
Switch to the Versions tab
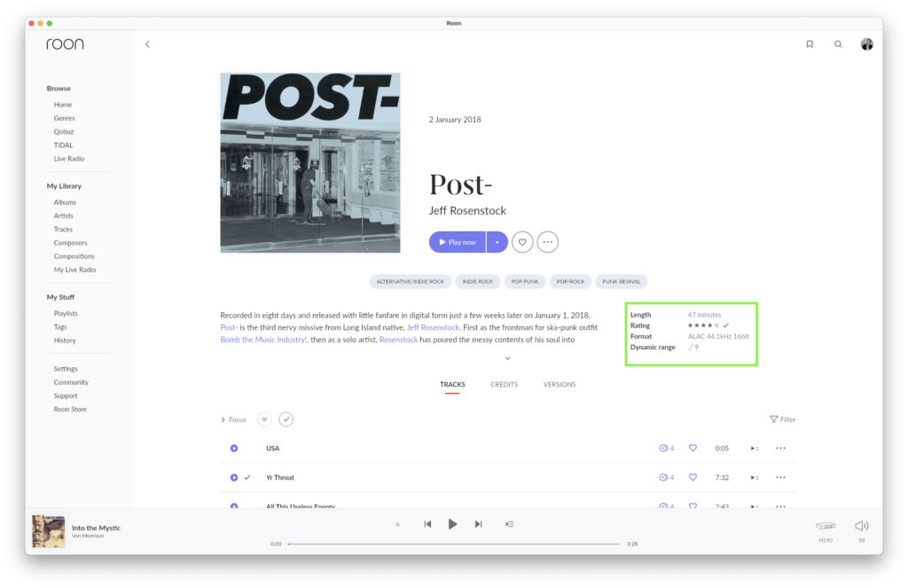tap(560, 385)
